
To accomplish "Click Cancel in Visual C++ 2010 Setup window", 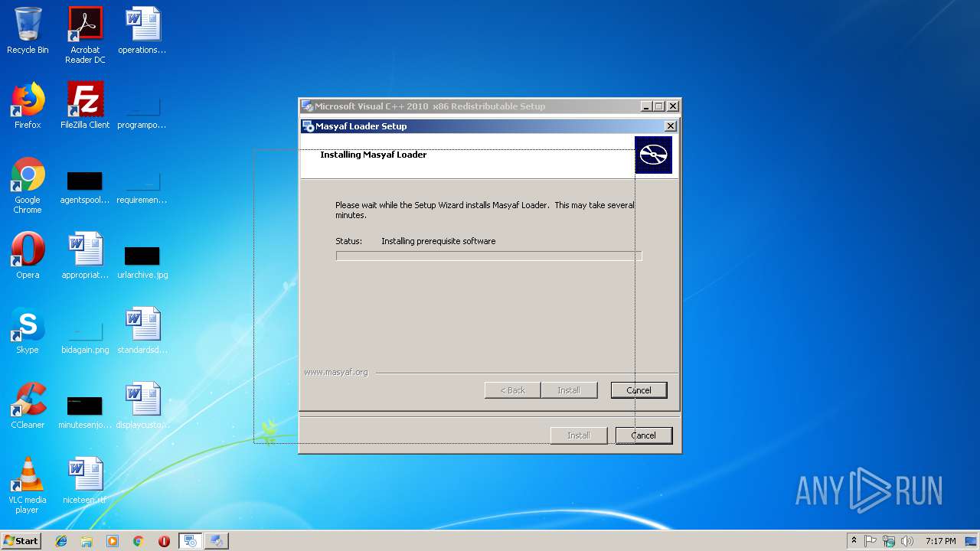I will (x=644, y=435).
